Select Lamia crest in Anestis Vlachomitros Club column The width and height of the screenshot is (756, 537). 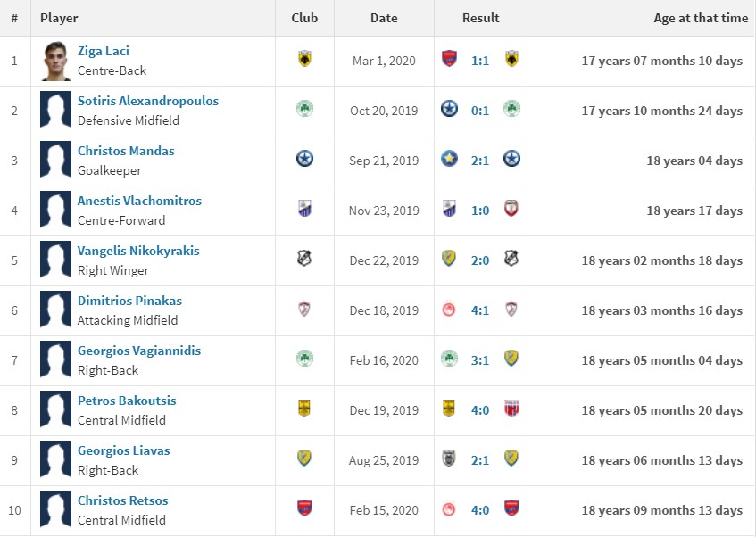[x=304, y=209]
